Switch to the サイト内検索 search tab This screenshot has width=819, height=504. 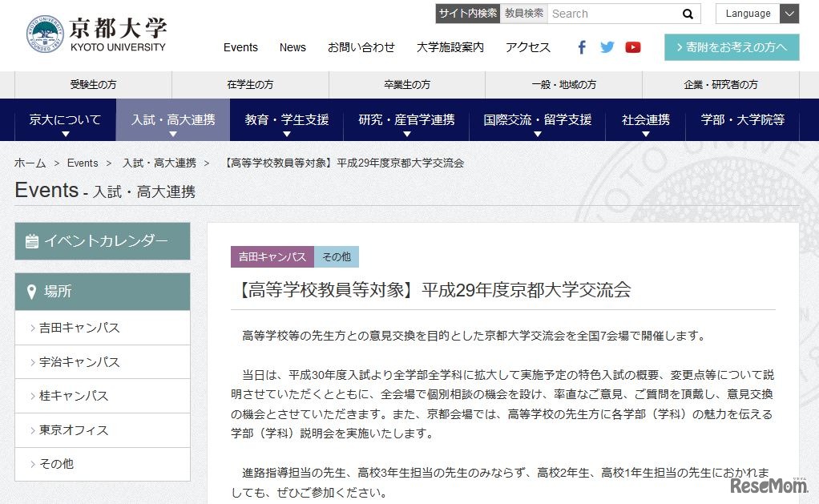point(467,14)
